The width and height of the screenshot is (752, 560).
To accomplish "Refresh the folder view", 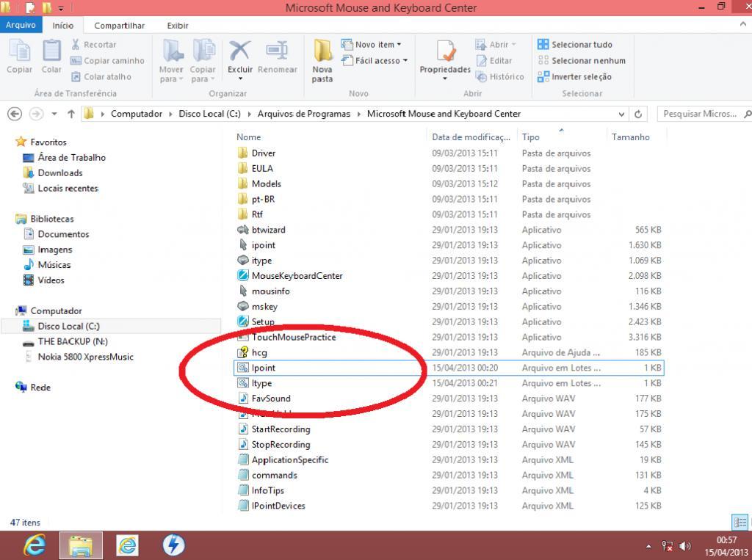I will coord(638,114).
